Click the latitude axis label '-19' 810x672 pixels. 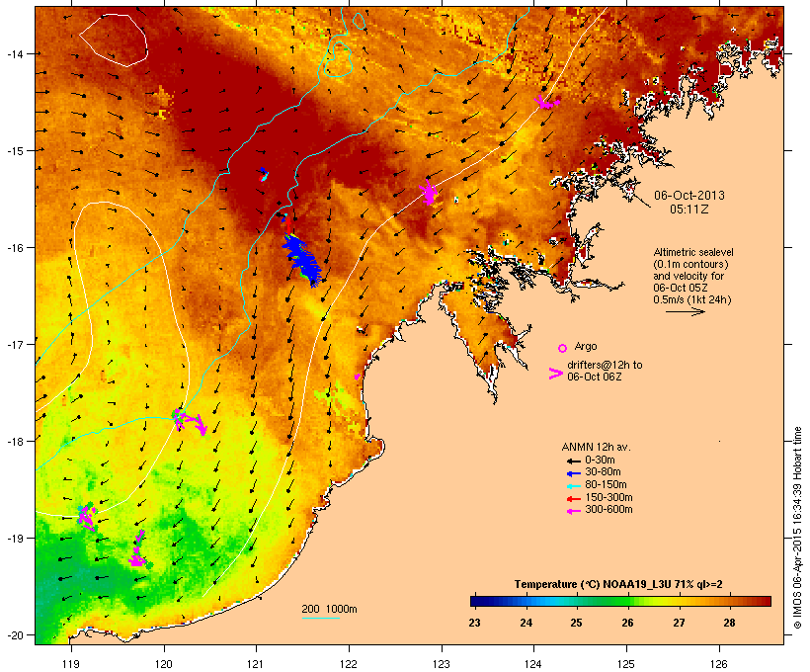click(x=15, y=539)
